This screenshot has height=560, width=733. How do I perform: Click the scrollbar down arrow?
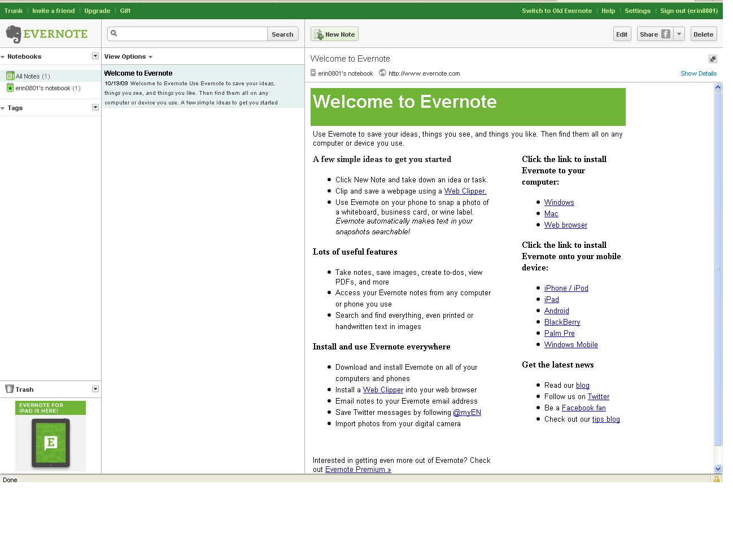point(718,469)
